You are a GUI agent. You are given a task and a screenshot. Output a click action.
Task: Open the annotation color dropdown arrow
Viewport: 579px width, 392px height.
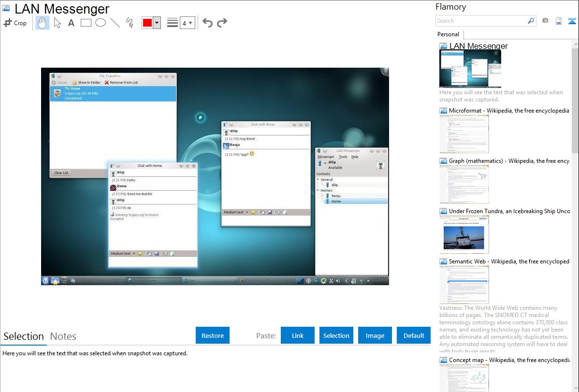click(x=157, y=23)
